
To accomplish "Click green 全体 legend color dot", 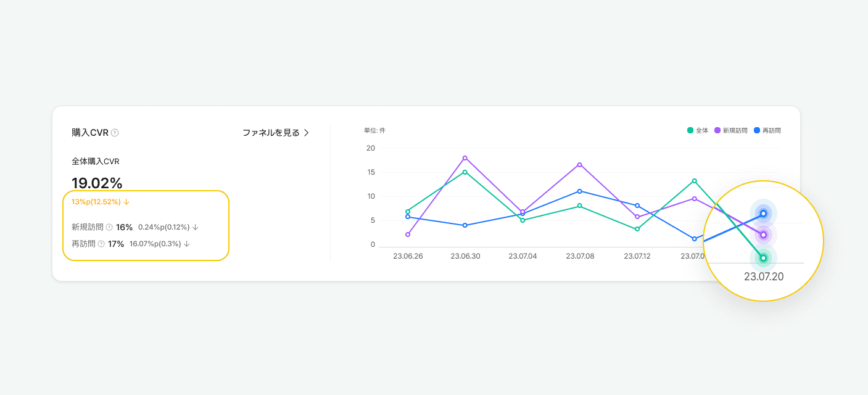I will tap(690, 130).
